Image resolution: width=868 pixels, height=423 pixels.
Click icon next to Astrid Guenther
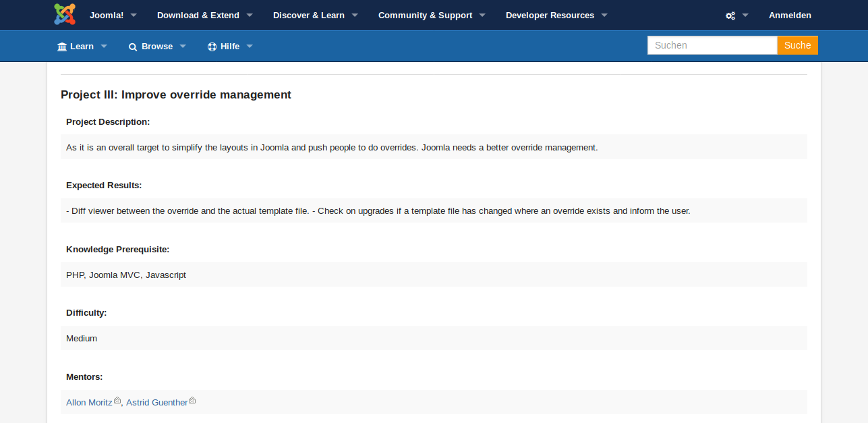192,401
